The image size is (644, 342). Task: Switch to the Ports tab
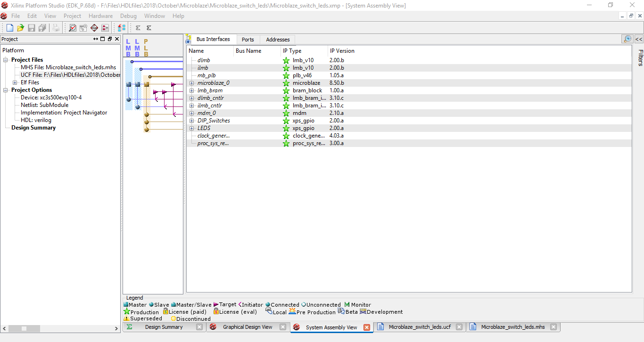(x=248, y=40)
